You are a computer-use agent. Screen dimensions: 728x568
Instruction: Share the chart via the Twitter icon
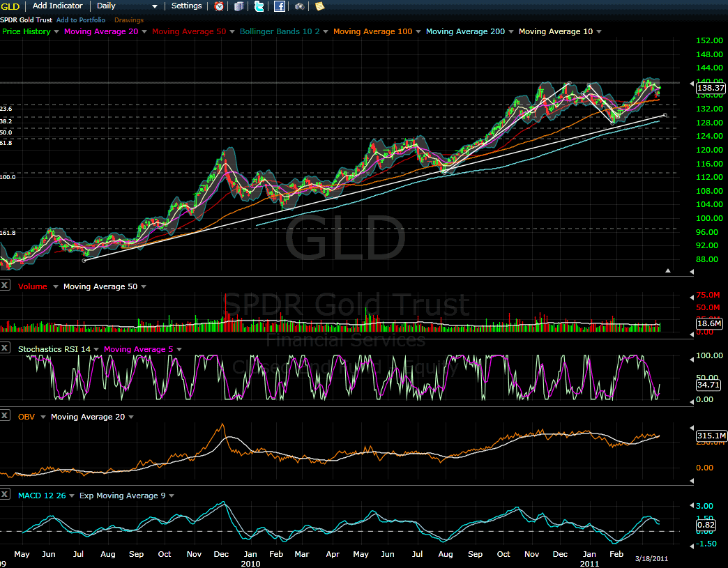(259, 6)
